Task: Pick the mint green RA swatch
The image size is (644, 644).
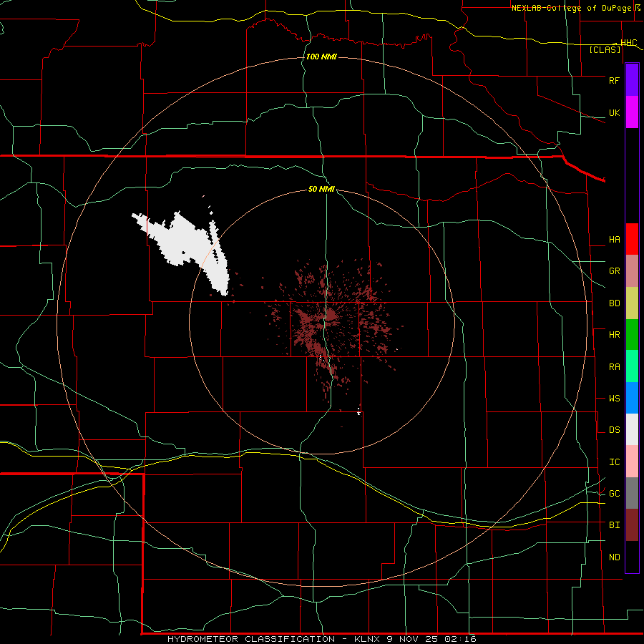Action: (632, 366)
